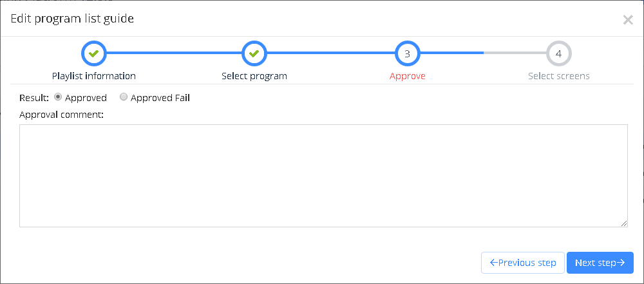Click the gray progress line before step 4

[515, 53]
